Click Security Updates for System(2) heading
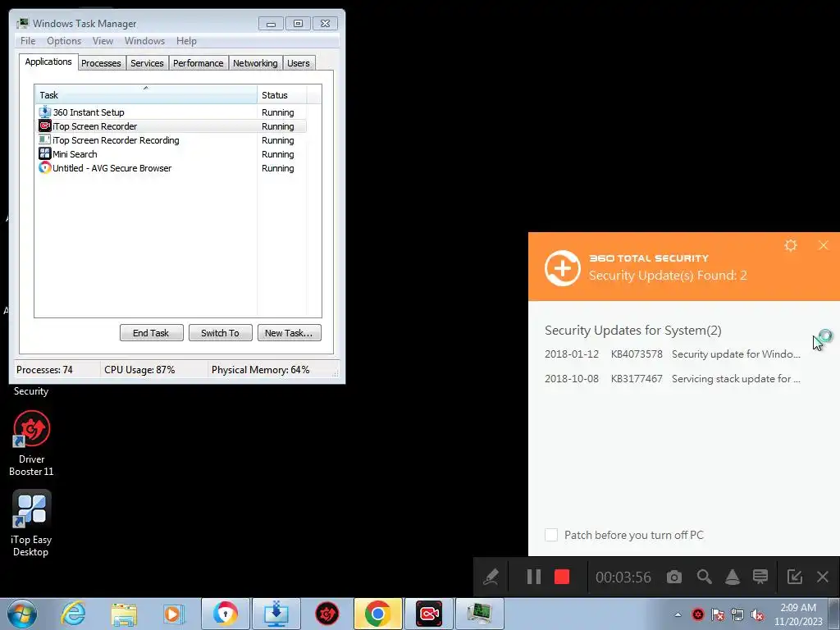Screen dimensions: 840x630 tap(632, 330)
